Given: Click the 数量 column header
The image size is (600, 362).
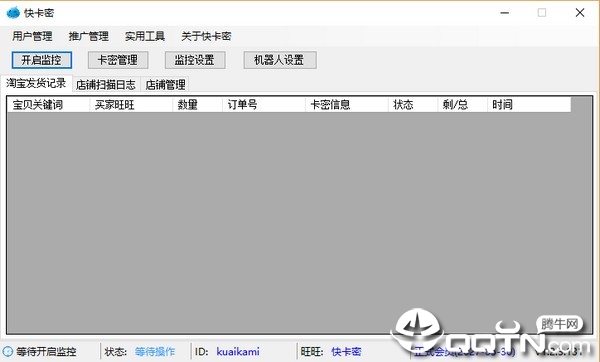Looking at the screenshot, I should 197,104.
